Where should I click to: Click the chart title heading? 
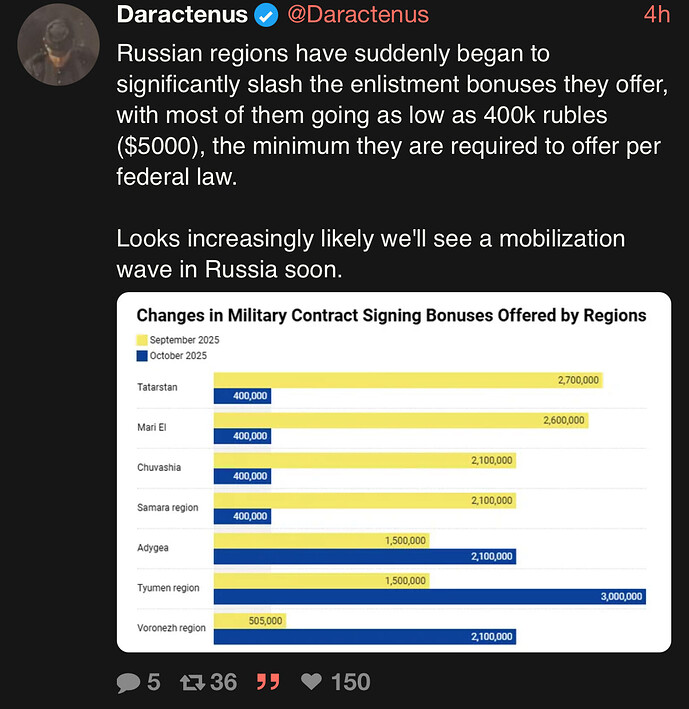[x=391, y=315]
